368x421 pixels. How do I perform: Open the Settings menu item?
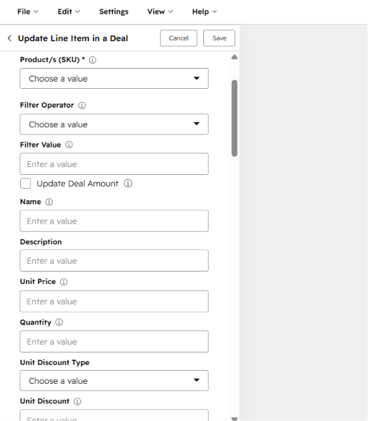[x=114, y=12]
